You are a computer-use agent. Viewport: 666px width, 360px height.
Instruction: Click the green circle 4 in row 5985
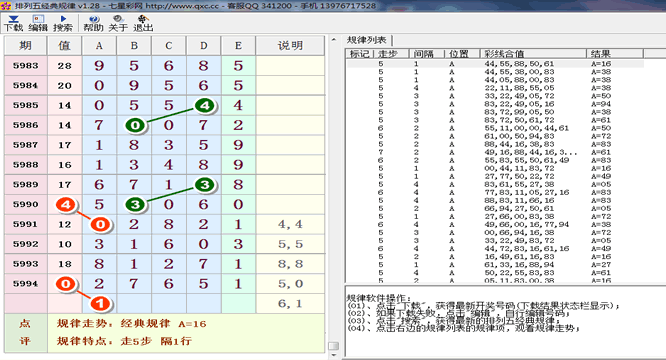coord(205,105)
